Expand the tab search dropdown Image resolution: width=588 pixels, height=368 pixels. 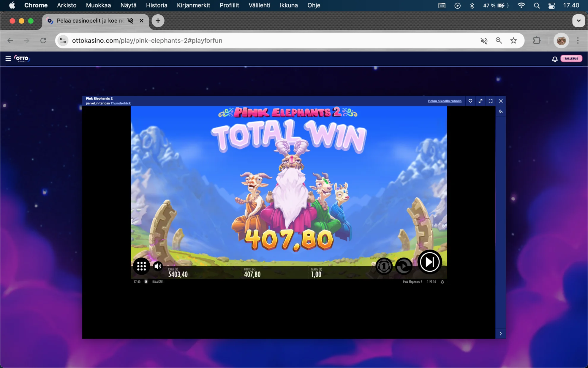click(578, 21)
